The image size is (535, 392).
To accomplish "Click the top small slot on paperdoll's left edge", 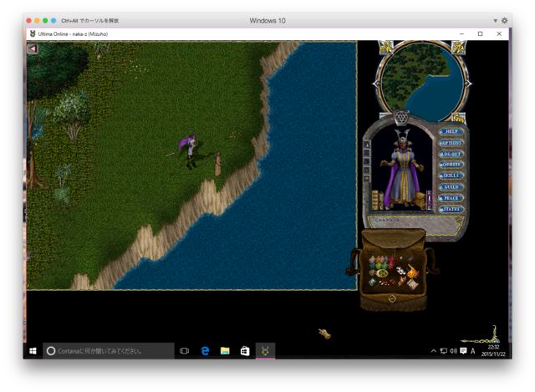I will (367, 145).
